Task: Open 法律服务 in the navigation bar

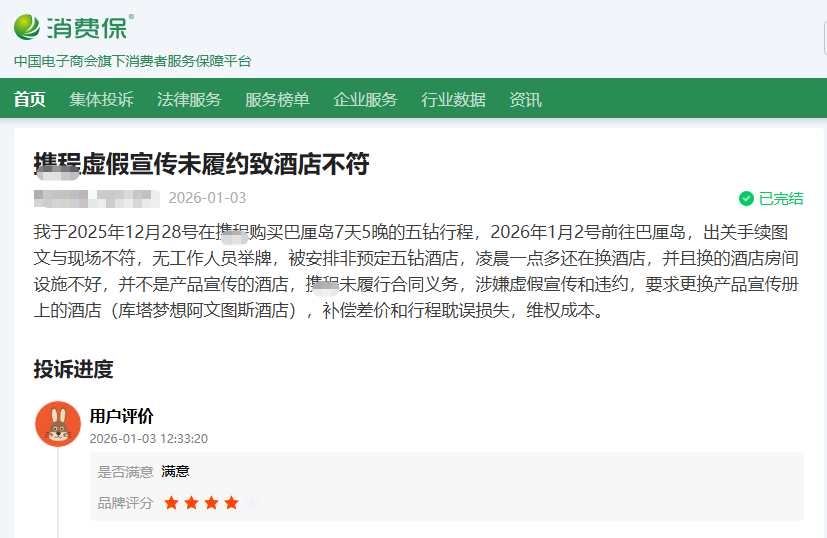Action: 189,99
